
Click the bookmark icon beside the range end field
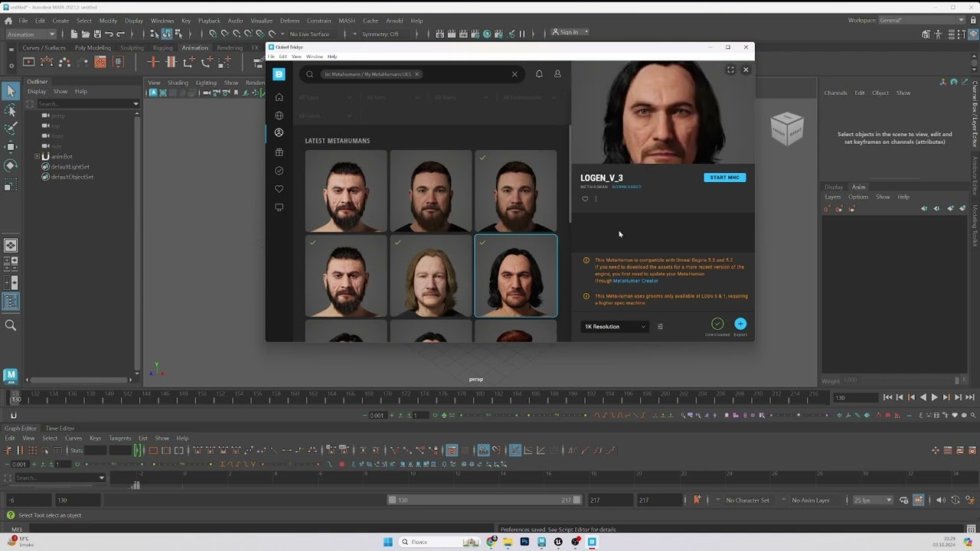[x=697, y=500]
